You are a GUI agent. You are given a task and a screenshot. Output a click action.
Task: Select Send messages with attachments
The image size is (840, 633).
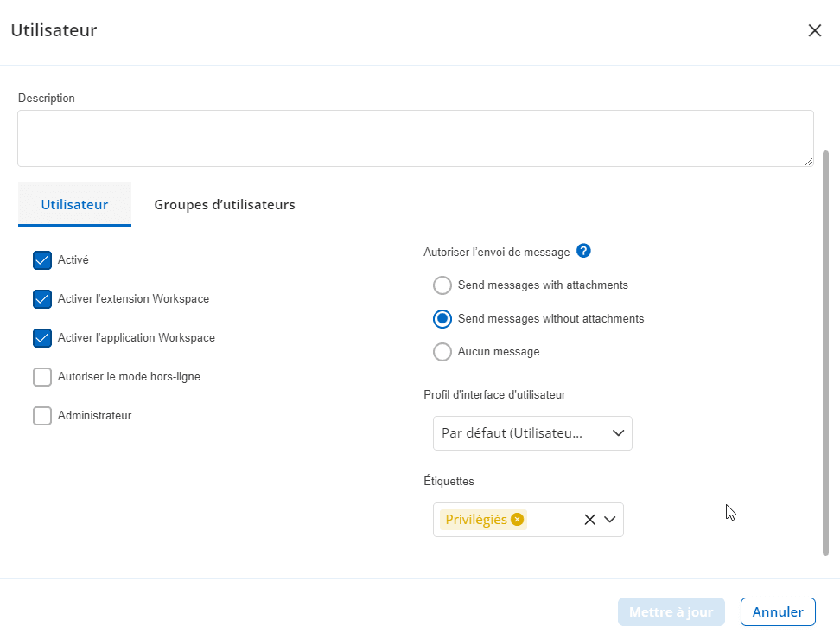442,285
